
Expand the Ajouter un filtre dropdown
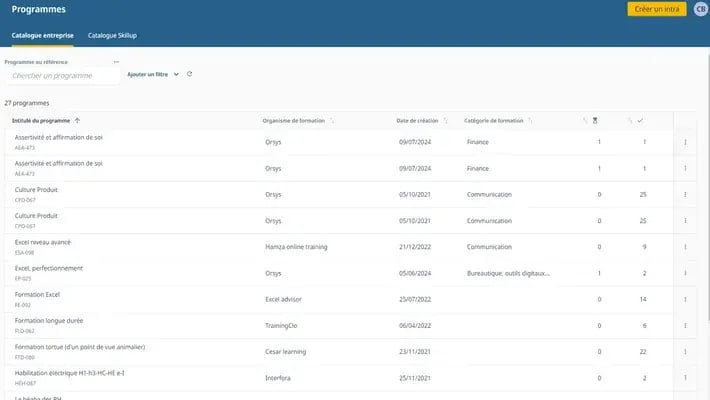click(153, 74)
